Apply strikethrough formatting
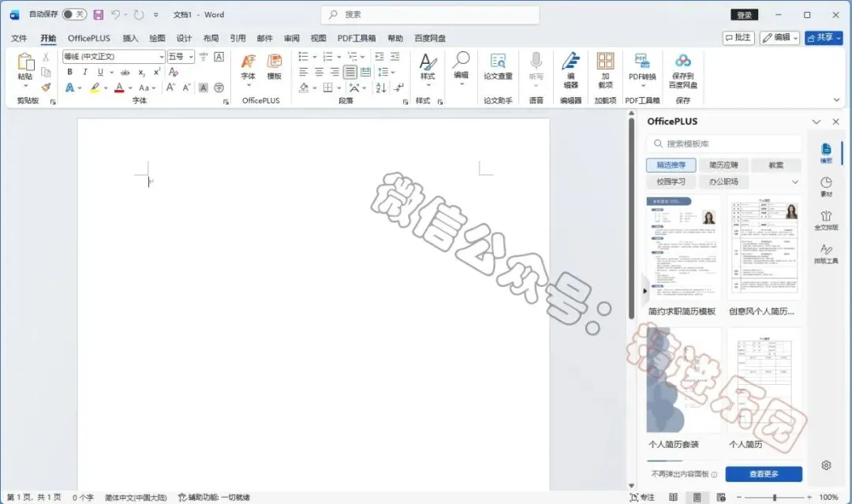This screenshot has height=504, width=852. pyautogui.click(x=125, y=73)
